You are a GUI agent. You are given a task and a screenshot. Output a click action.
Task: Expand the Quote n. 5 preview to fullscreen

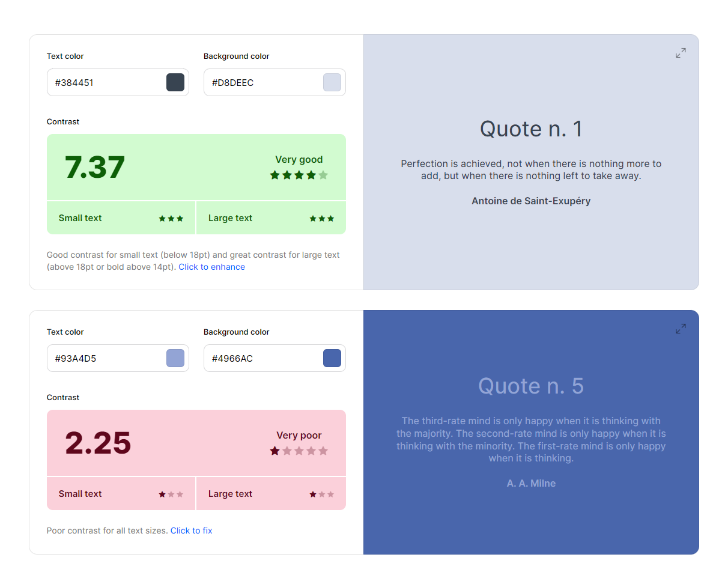[x=681, y=329]
